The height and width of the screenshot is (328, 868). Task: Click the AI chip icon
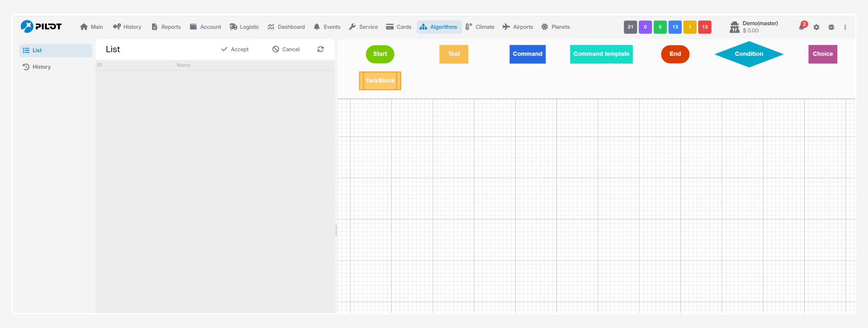(x=831, y=27)
